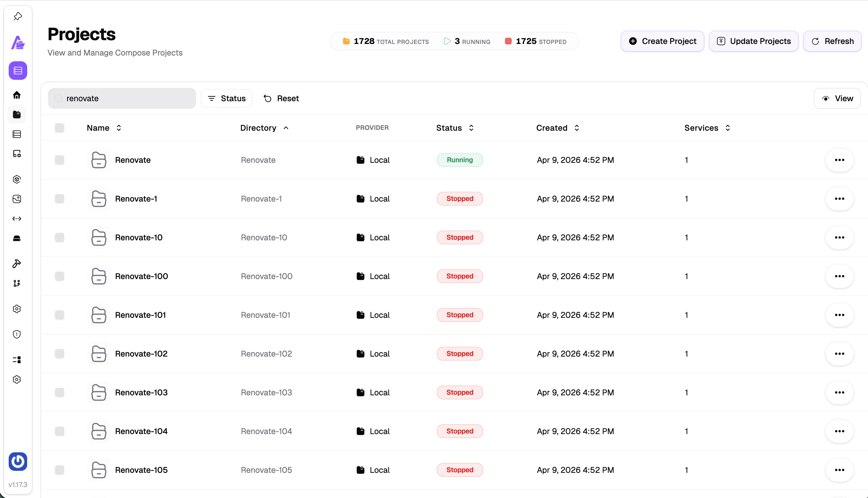Click the Create Project button
868x498 pixels.
[662, 41]
